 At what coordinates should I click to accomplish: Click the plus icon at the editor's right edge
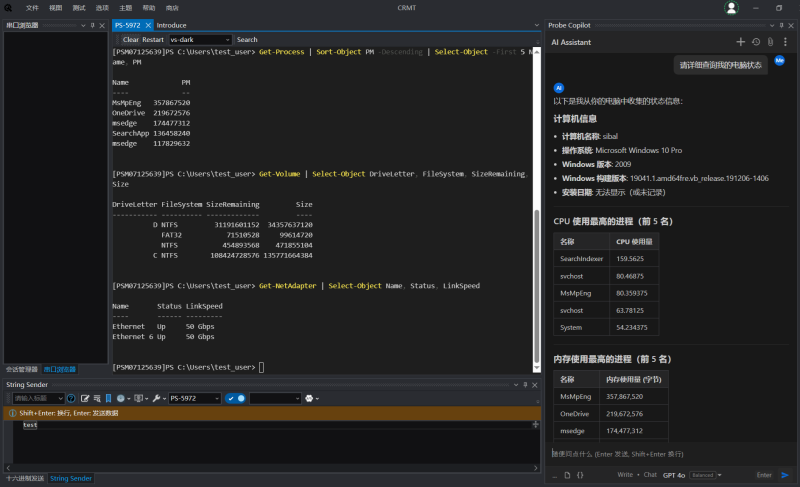click(535, 424)
